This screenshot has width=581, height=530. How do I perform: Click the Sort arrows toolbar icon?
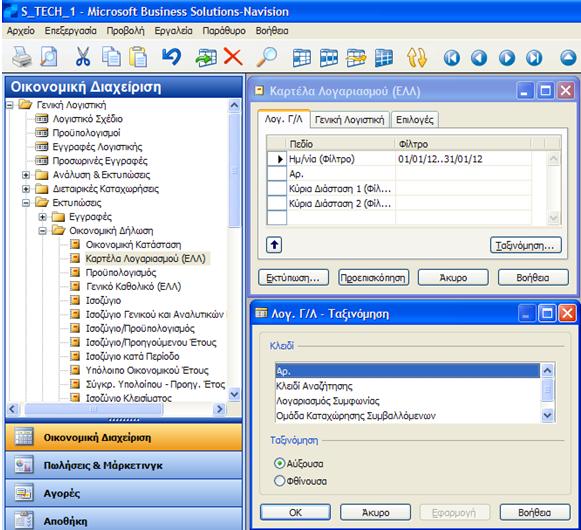416,57
